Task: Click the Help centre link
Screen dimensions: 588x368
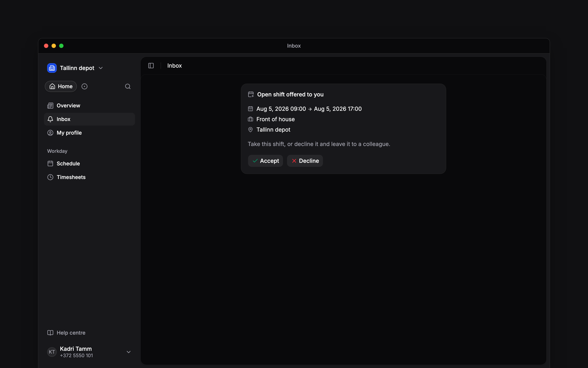Action: [66, 333]
